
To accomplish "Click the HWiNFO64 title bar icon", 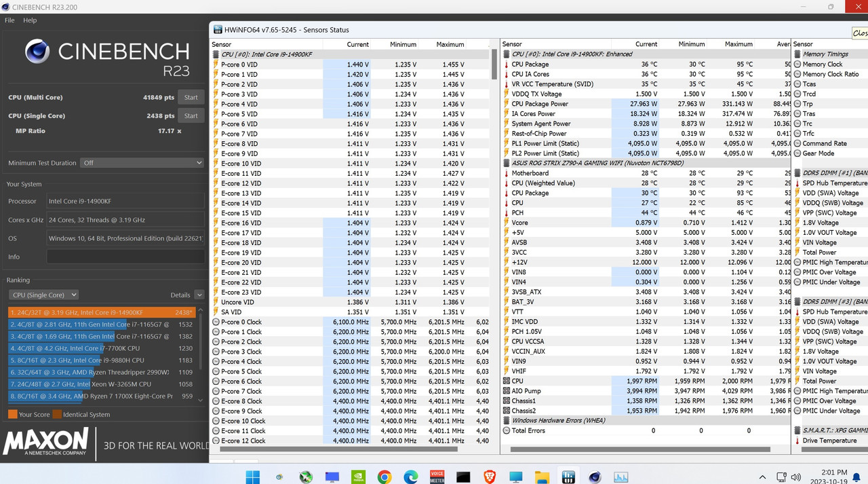I will 218,30.
